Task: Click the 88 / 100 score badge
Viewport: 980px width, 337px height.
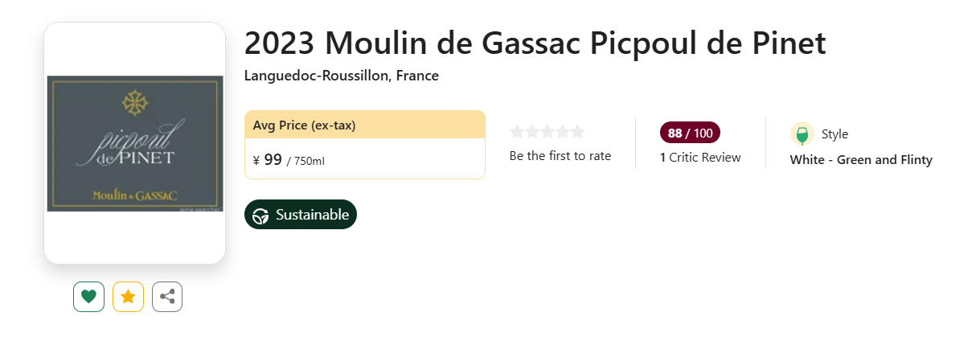Action: [690, 133]
